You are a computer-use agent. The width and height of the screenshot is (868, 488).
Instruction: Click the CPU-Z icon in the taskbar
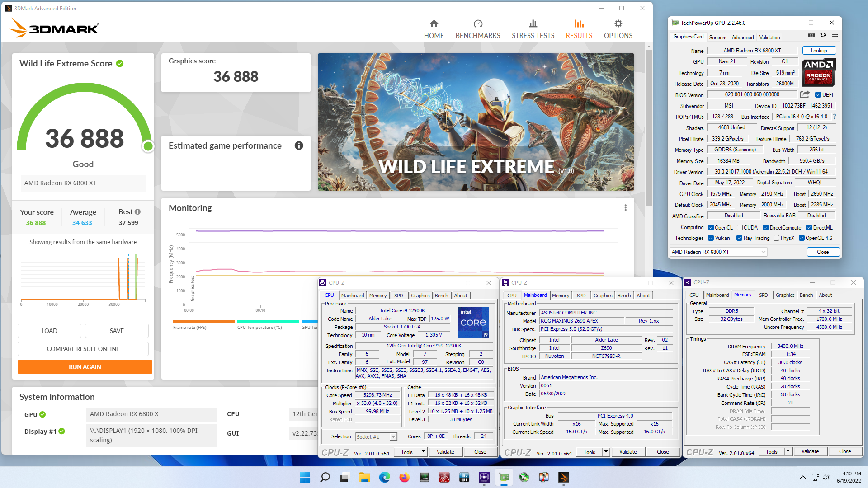484,477
